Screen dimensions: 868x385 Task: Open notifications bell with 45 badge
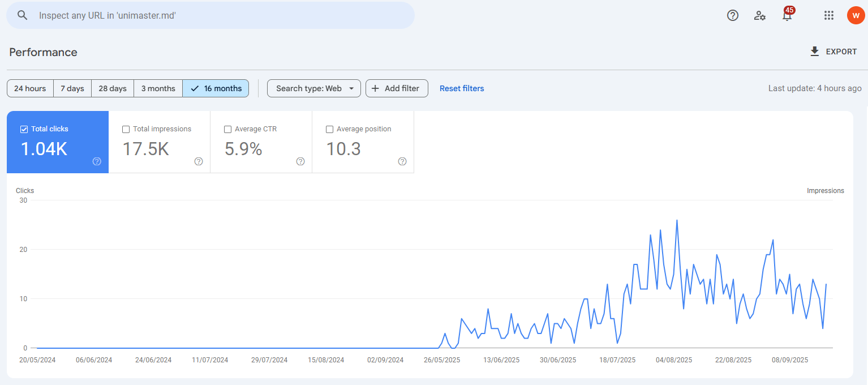click(x=787, y=15)
